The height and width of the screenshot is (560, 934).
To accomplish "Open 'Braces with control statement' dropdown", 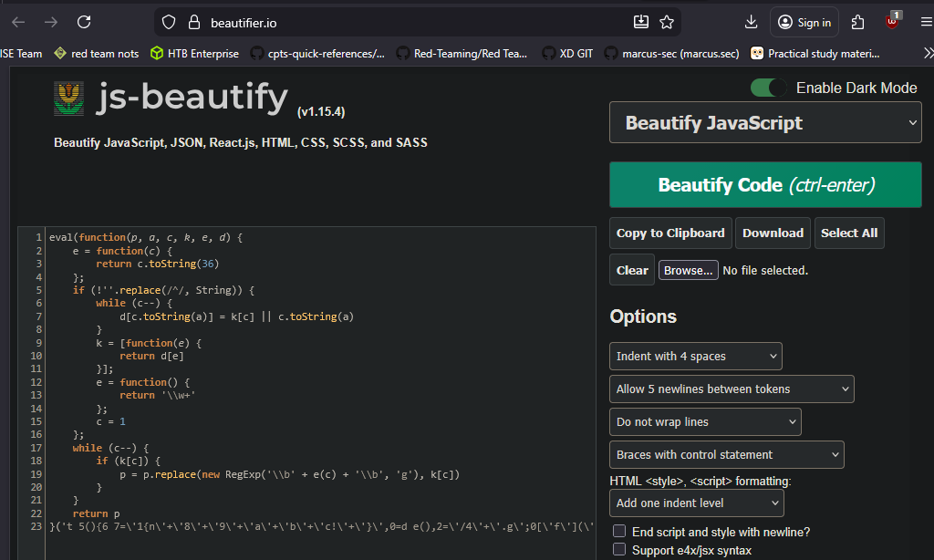I will (726, 454).
